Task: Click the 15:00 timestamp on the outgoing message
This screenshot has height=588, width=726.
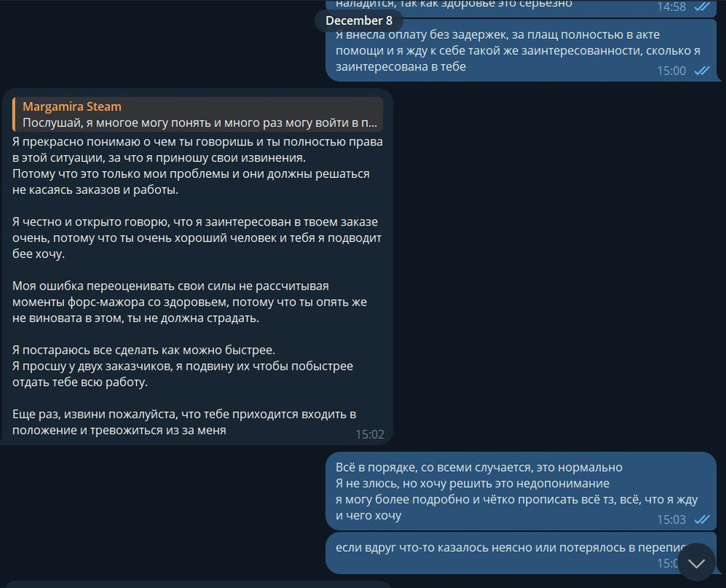Action: [672, 71]
